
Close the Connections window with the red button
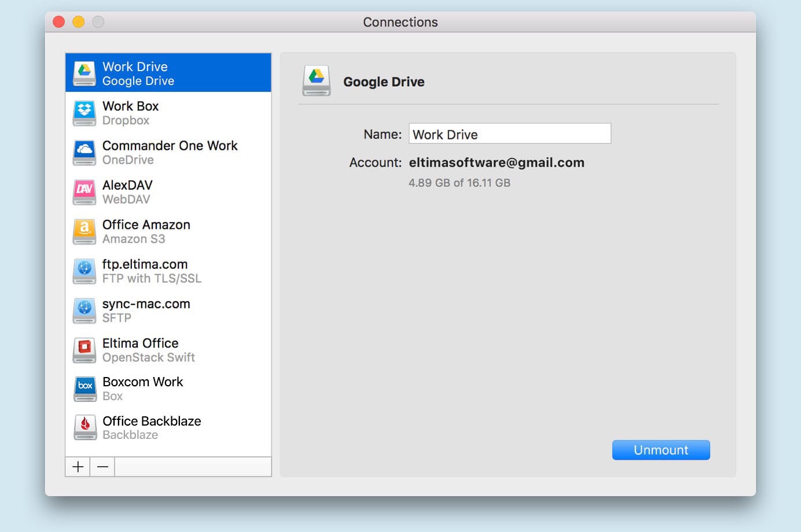point(59,22)
